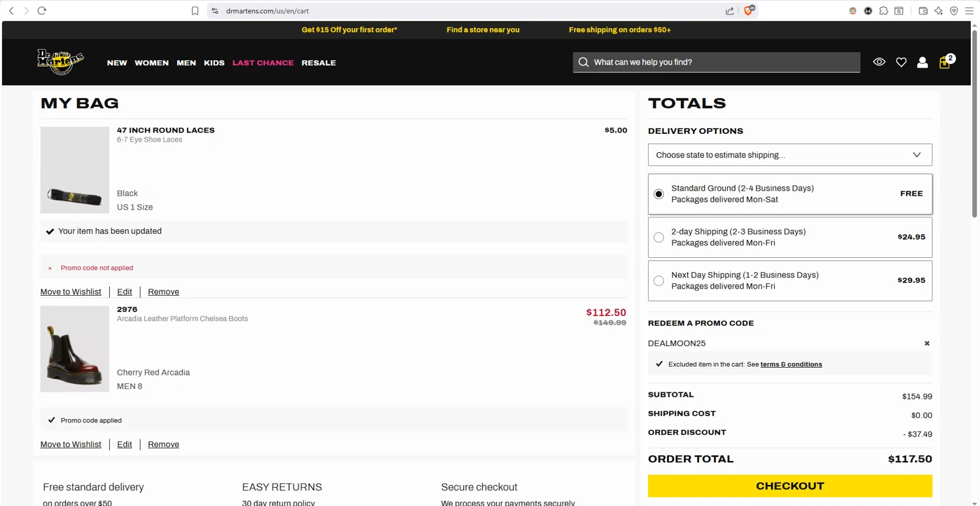
Task: Open the KIDS menu
Action: tap(214, 63)
